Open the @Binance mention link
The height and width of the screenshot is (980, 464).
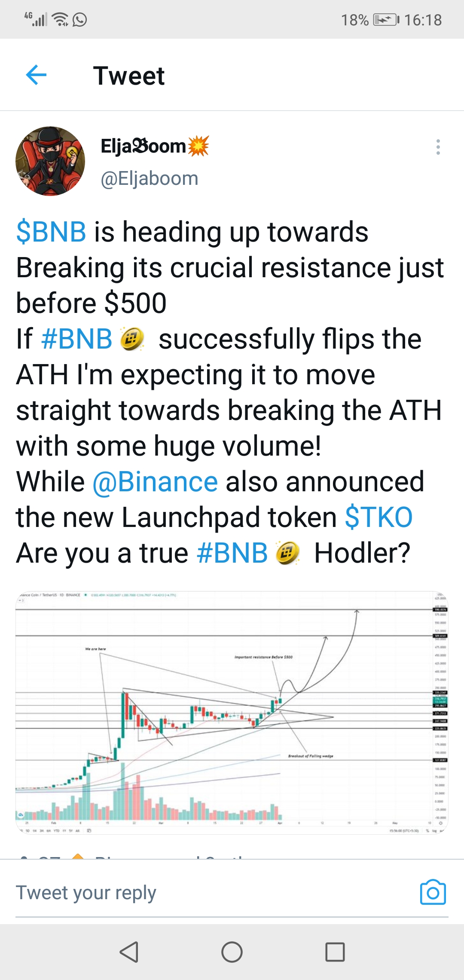(155, 481)
